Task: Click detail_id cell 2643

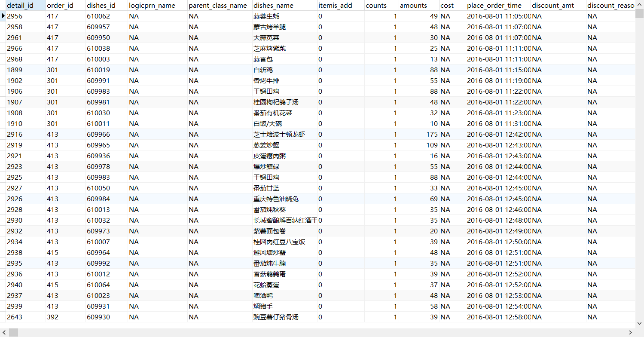Action: 26,317
